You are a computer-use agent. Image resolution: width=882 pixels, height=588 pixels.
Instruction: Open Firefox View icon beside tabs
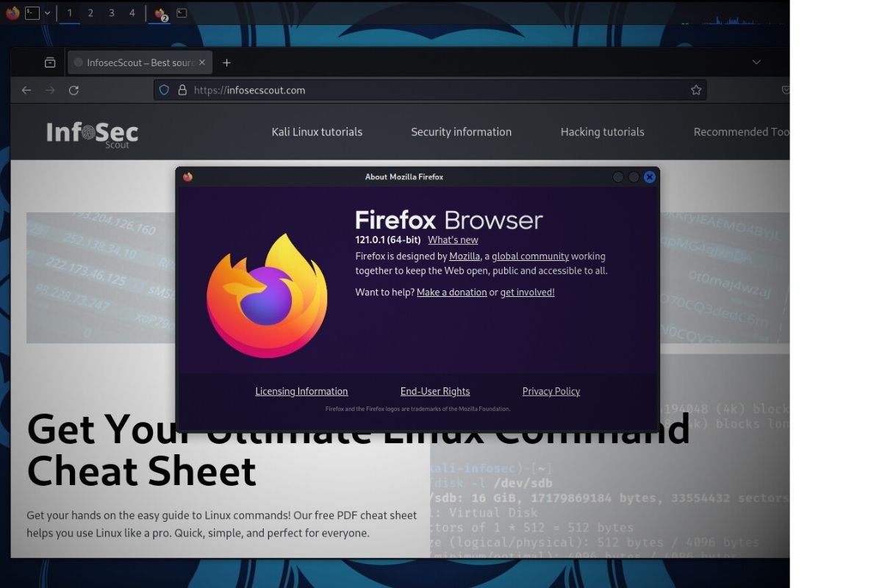pos(50,62)
